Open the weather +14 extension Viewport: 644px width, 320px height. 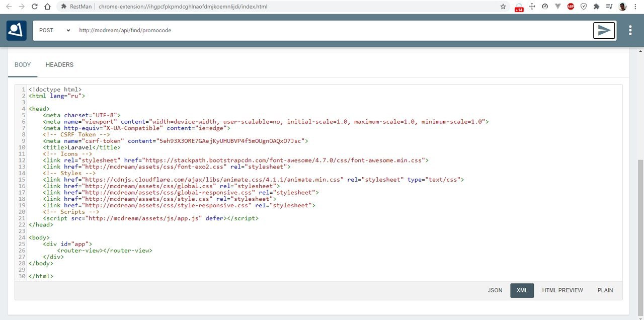519,7
